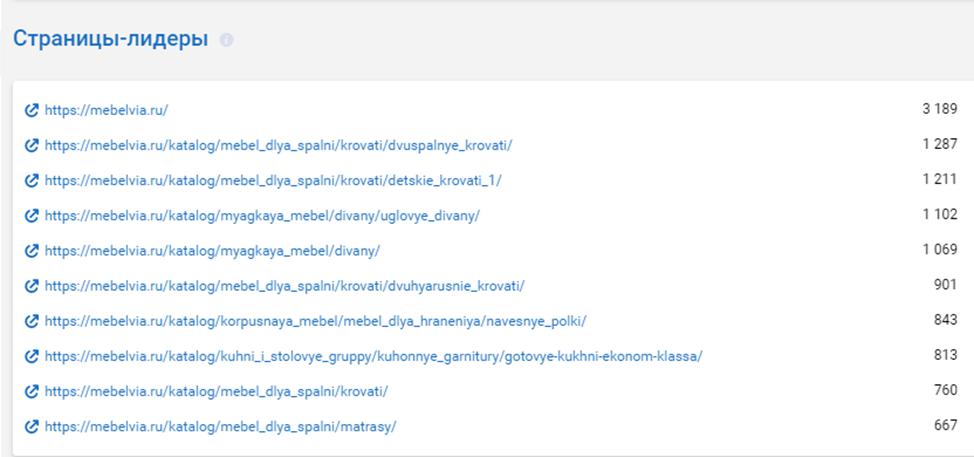Select the value 1 287
The image size is (974, 457).
(x=940, y=144)
